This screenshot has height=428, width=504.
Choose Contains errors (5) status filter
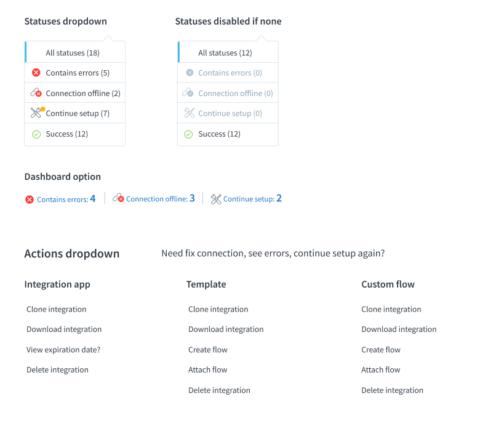78,73
